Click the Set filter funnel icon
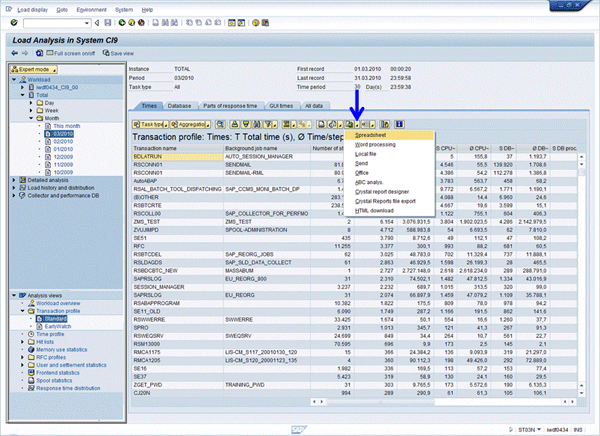600x436 pixels. point(268,124)
